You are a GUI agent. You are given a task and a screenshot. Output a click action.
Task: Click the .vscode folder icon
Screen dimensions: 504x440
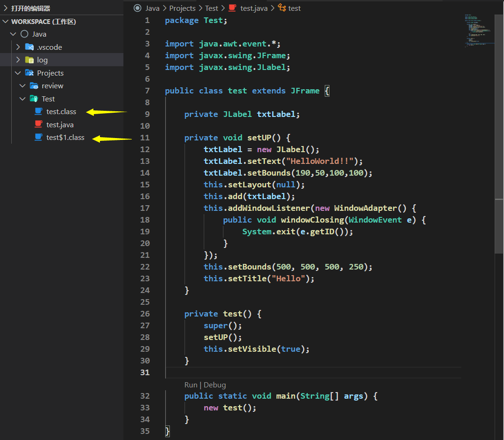coord(30,47)
